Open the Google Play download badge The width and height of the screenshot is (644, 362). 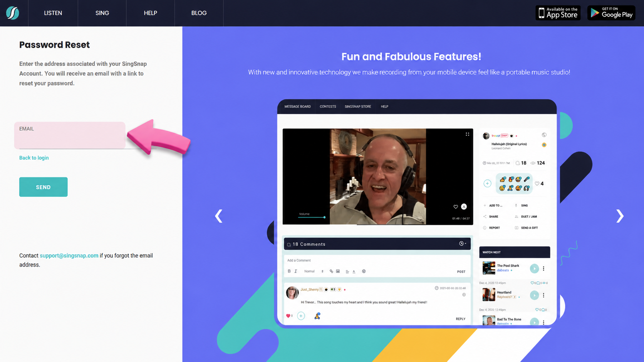(x=611, y=13)
